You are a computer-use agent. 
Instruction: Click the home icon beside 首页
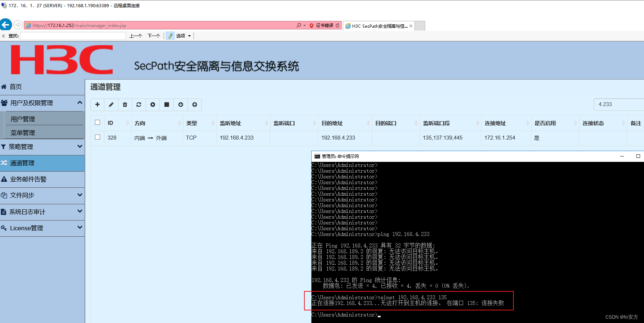click(x=4, y=87)
